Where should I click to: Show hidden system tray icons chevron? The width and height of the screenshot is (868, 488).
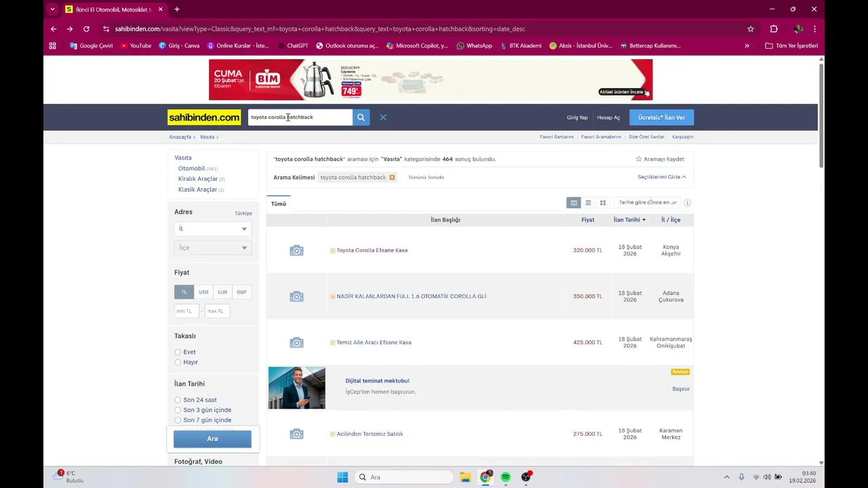[x=726, y=477]
